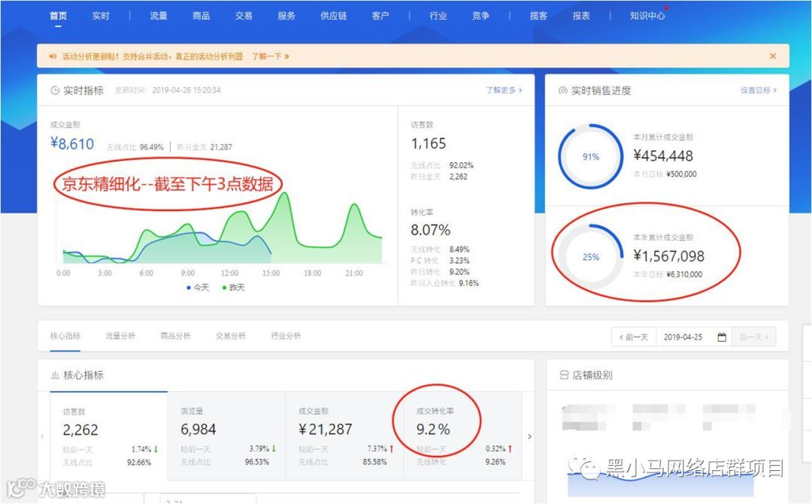
Task: Click the target icon beside 实时销售进度
Action: tap(562, 91)
